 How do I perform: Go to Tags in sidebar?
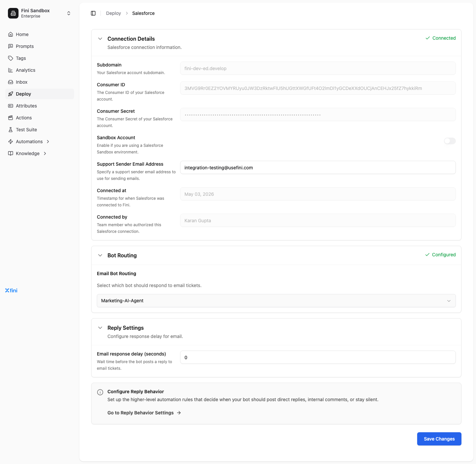(40, 58)
